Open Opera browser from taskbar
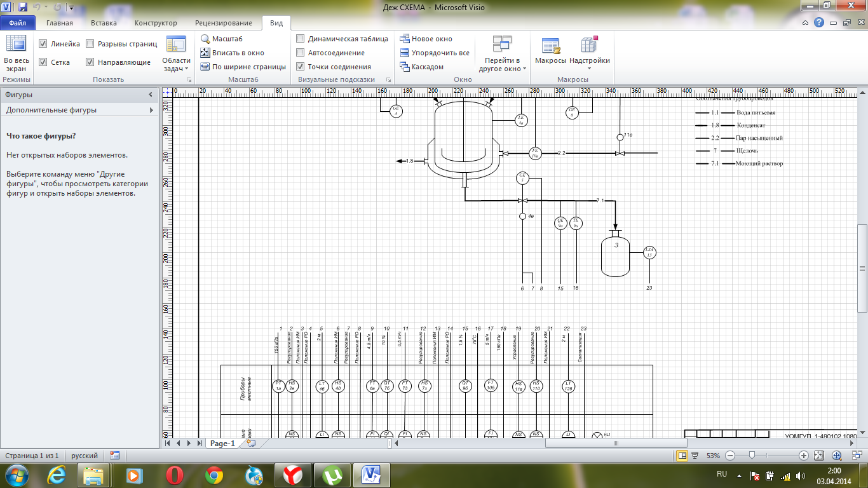868x488 pixels. click(x=175, y=475)
